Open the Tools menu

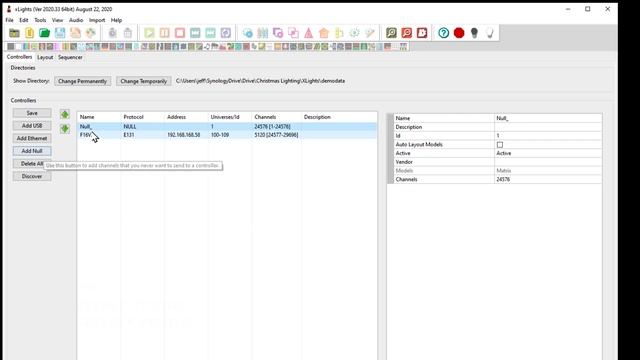pyautogui.click(x=40, y=20)
